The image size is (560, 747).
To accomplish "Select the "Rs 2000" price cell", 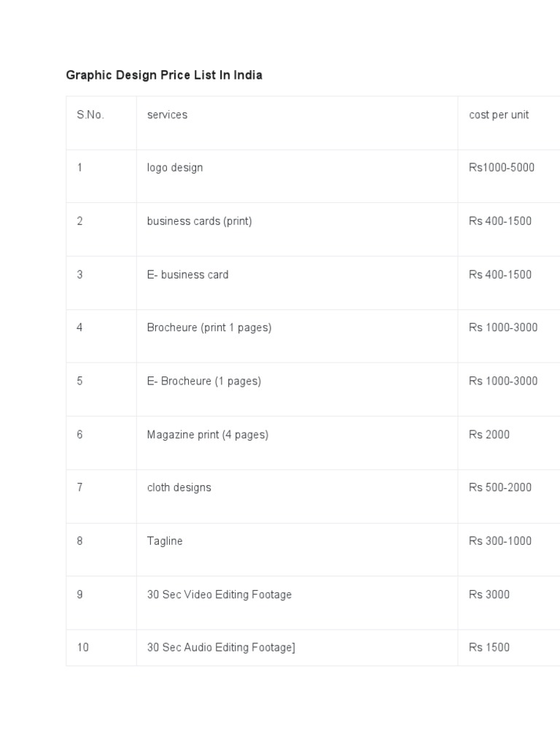I will coord(489,435).
